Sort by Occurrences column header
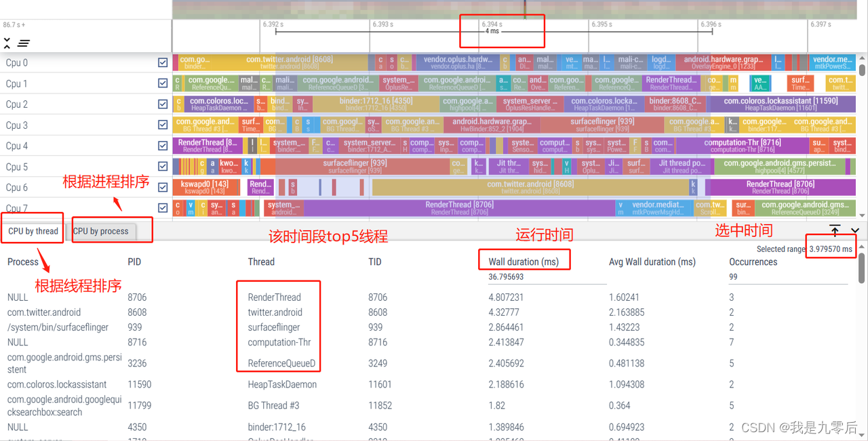This screenshot has width=868, height=441. [753, 261]
